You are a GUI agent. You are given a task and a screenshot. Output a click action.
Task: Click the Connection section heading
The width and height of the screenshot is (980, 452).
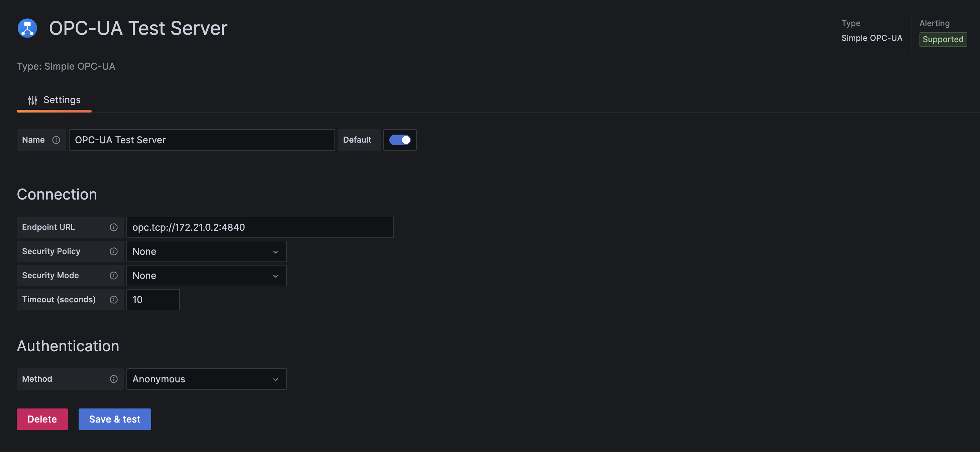[x=57, y=195]
